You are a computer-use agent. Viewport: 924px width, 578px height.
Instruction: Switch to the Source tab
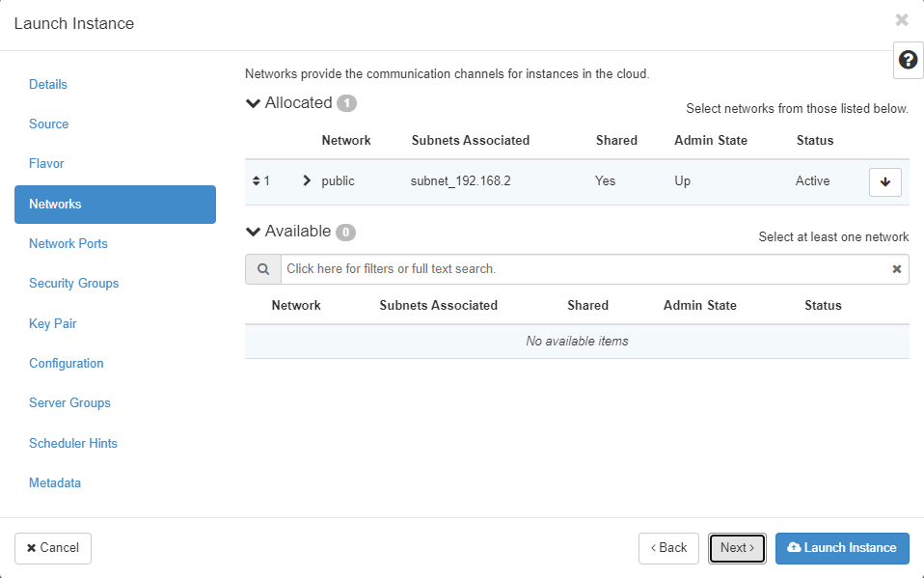pos(49,124)
